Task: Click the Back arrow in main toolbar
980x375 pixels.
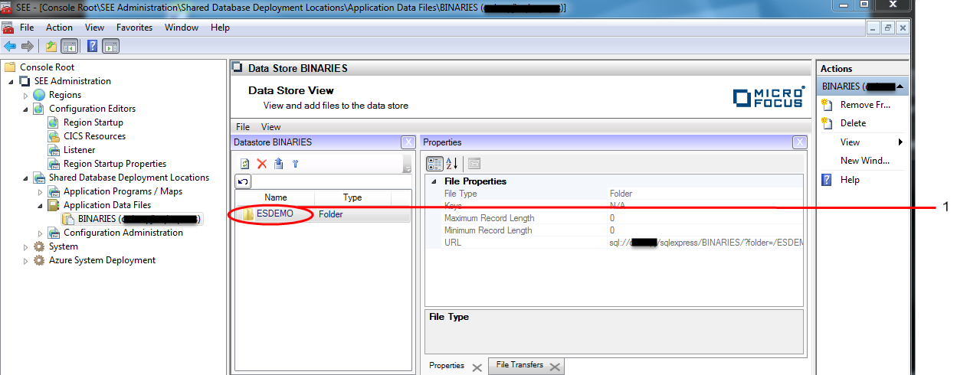Action: pos(10,46)
